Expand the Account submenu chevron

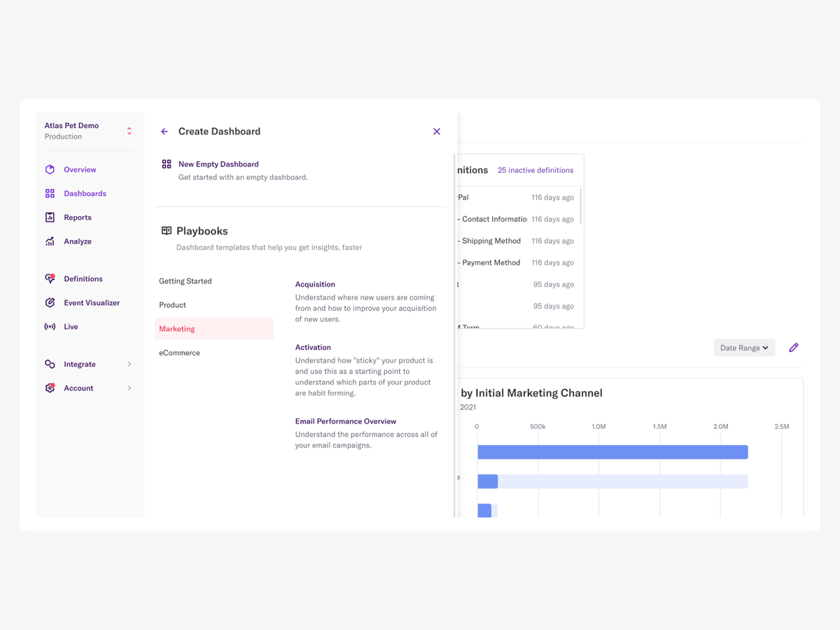(129, 388)
